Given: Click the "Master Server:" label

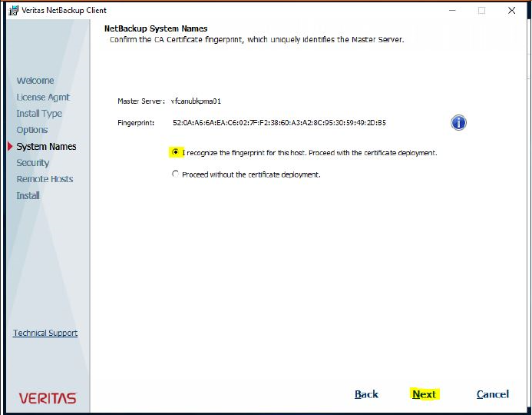Looking at the screenshot, I should coord(141,101).
